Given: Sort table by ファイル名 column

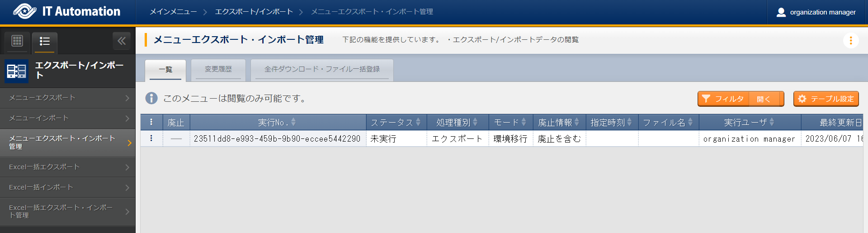Looking at the screenshot, I should click(x=668, y=122).
